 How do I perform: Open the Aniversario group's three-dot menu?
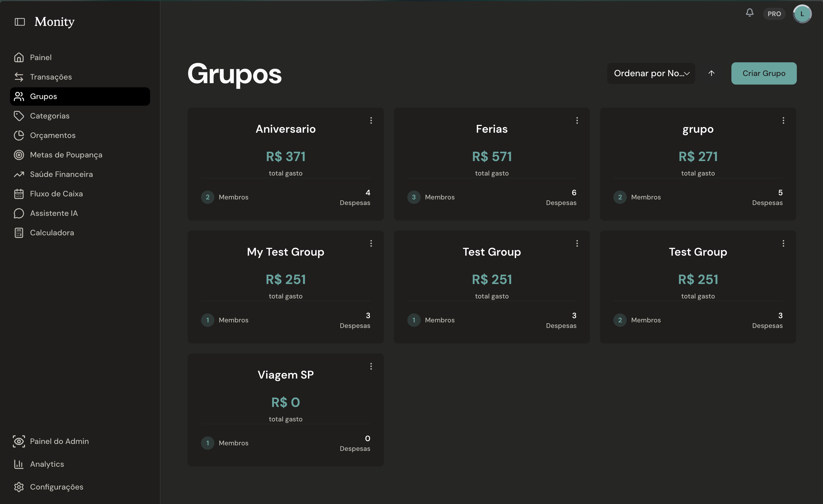[x=371, y=120]
